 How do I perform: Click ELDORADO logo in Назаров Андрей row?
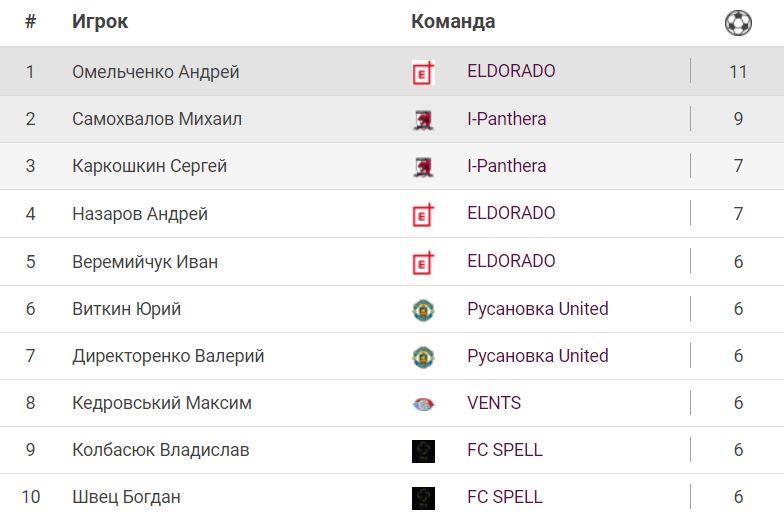423,214
